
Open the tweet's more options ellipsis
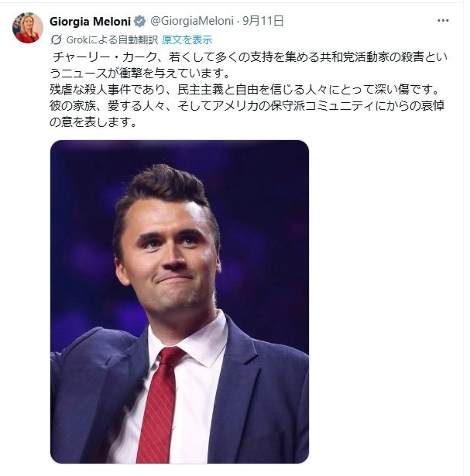coord(441,21)
